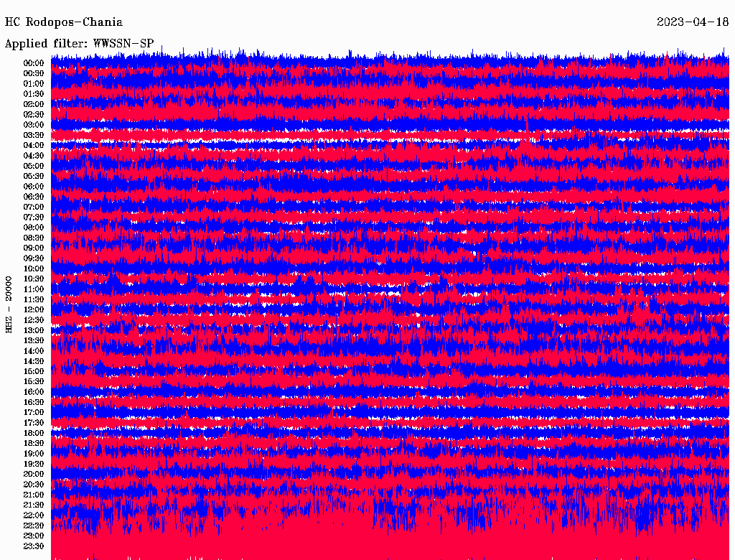The image size is (735, 560).
Task: Click the HHZ - 20000 axis label
Action: (9, 304)
